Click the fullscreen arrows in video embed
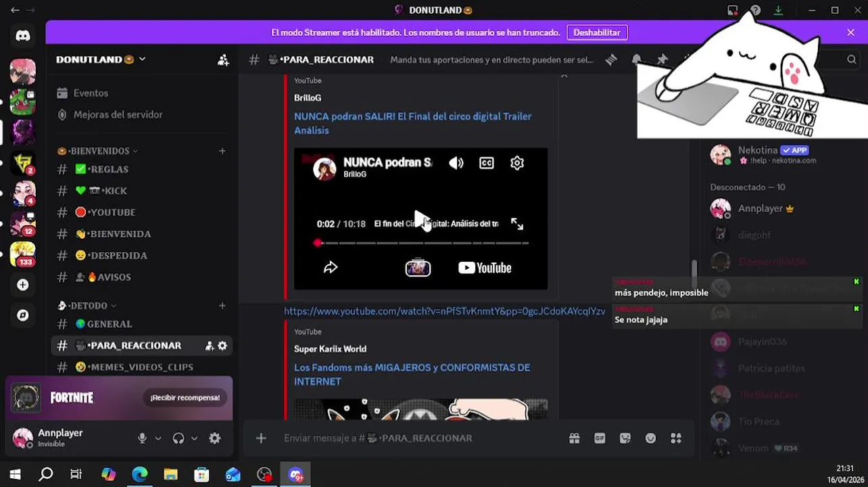This screenshot has width=868, height=487. [517, 224]
